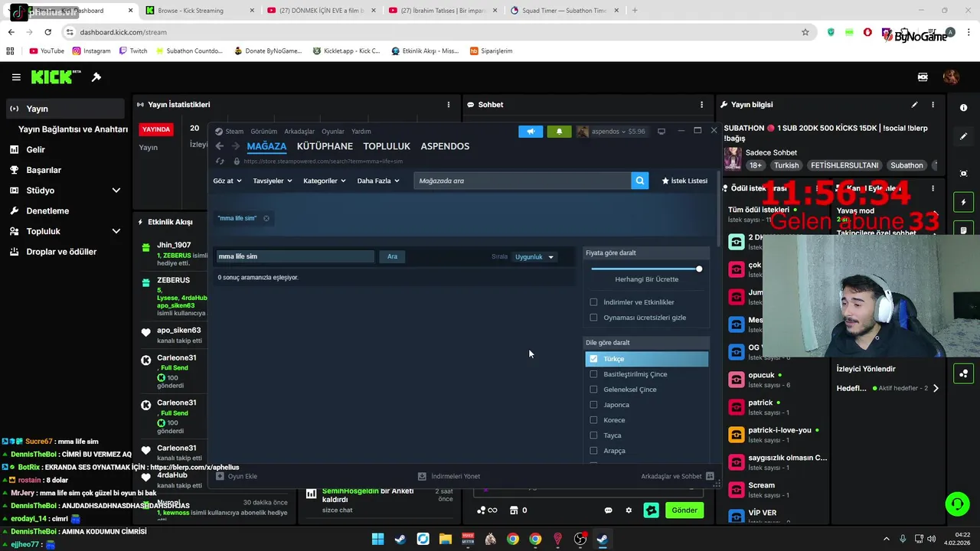Open Twitch bookmark in bookmarks bar
980x551 pixels.
click(x=132, y=51)
